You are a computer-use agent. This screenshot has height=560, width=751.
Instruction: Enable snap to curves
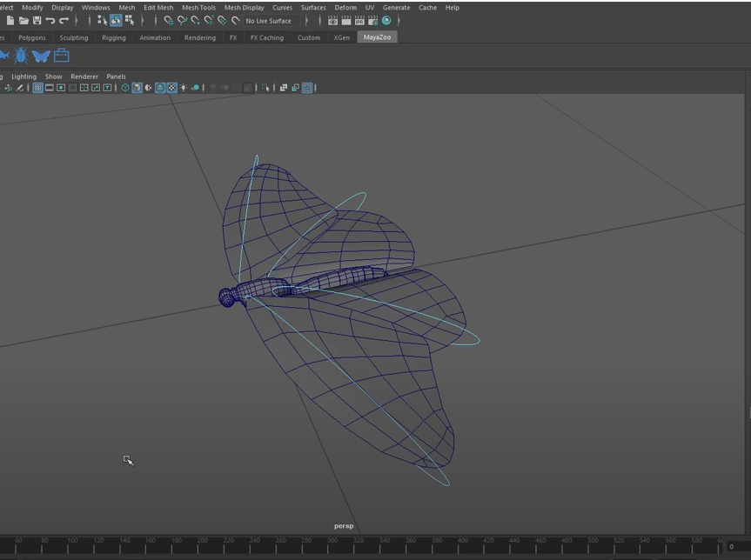(180, 21)
